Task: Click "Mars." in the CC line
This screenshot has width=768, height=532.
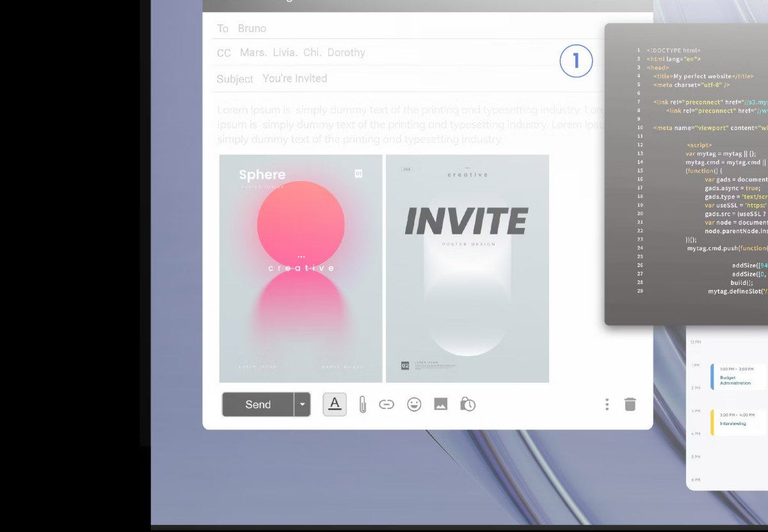Action: click(253, 52)
